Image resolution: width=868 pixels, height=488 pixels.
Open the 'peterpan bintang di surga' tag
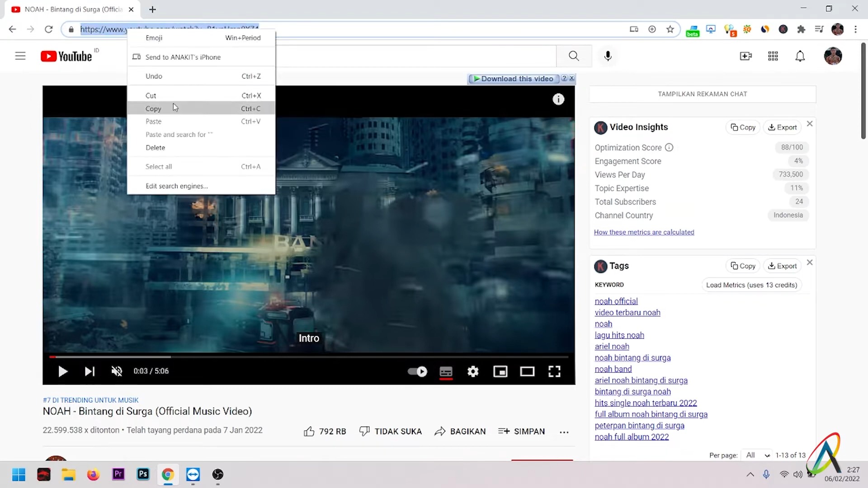(x=639, y=426)
